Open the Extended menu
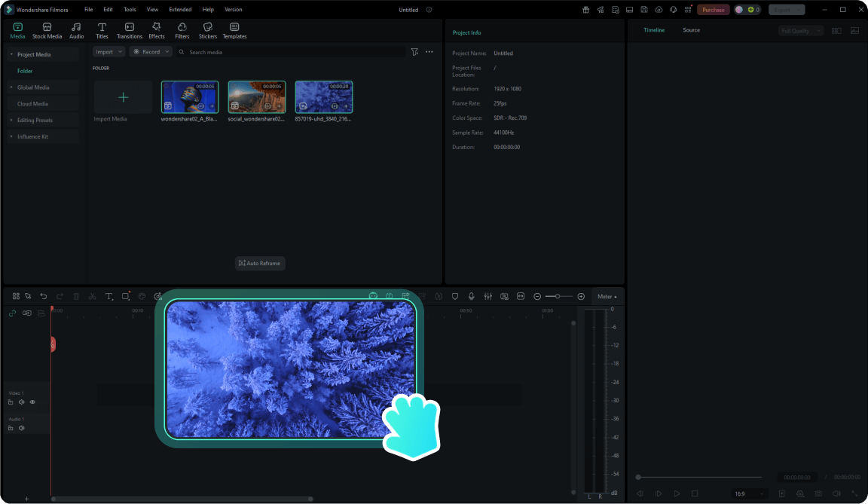 (x=180, y=9)
